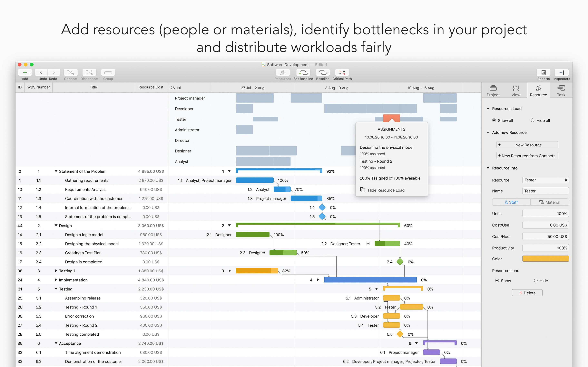Click the orange resource Color swatch

point(545,259)
